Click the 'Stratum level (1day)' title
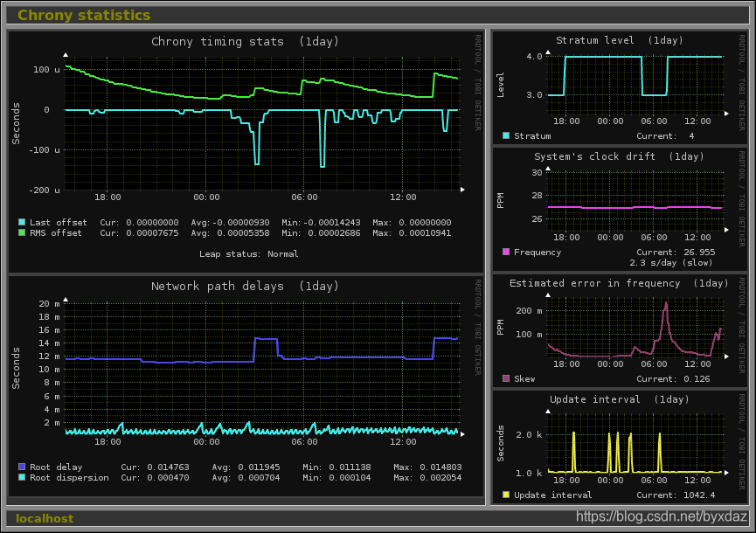This screenshot has width=756, height=533. pos(620,40)
